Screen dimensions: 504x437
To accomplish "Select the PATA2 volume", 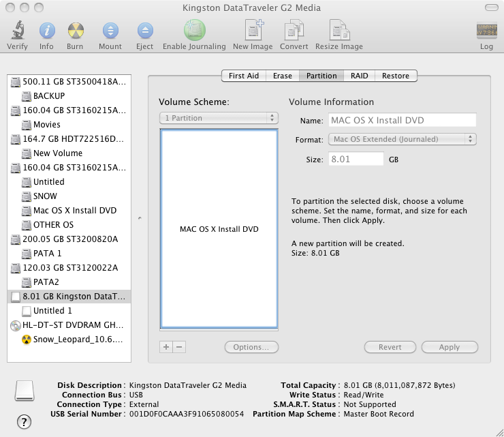I will [x=69, y=282].
